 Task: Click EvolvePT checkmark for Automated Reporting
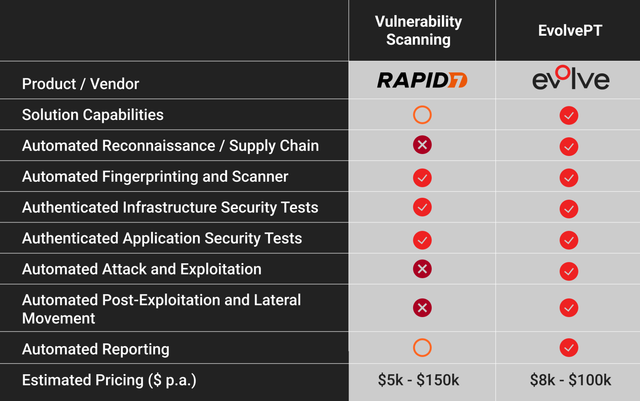coord(569,348)
